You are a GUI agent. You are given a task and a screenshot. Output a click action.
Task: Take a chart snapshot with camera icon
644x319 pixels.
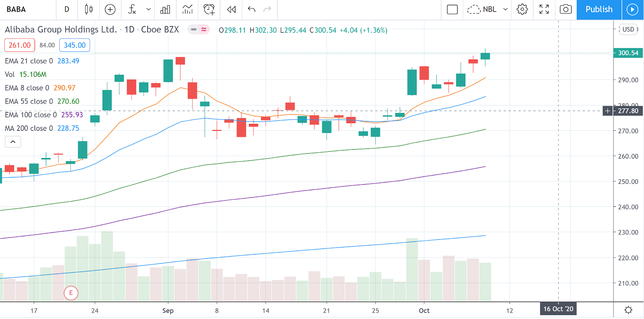click(566, 9)
